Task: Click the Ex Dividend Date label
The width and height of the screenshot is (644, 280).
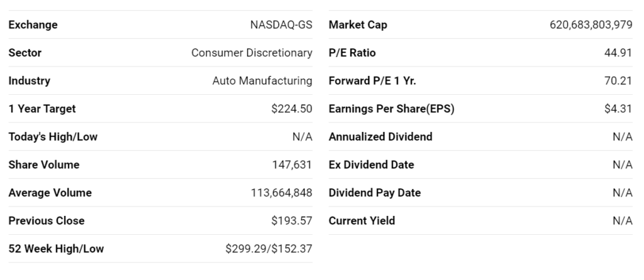Action: pyautogui.click(x=371, y=164)
